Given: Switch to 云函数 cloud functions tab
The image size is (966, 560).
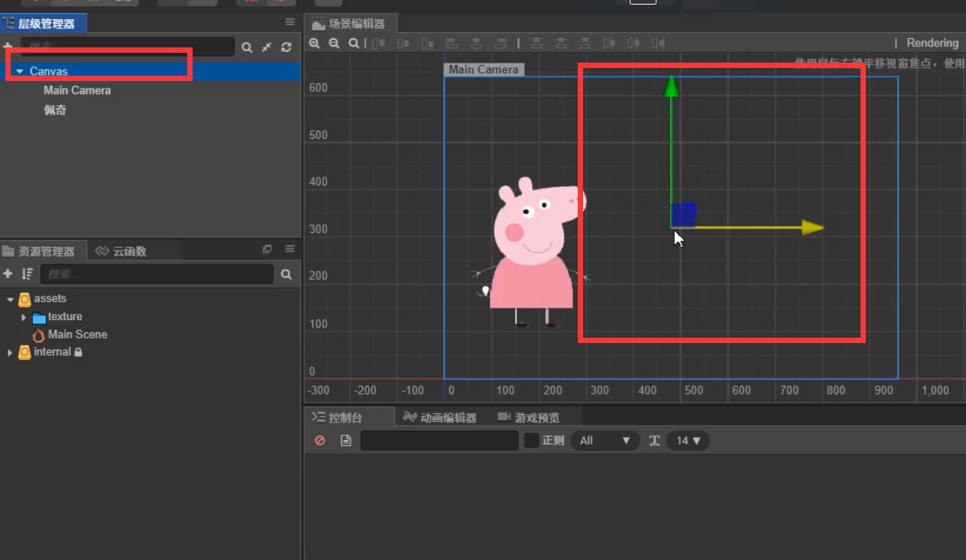Looking at the screenshot, I should [122, 251].
